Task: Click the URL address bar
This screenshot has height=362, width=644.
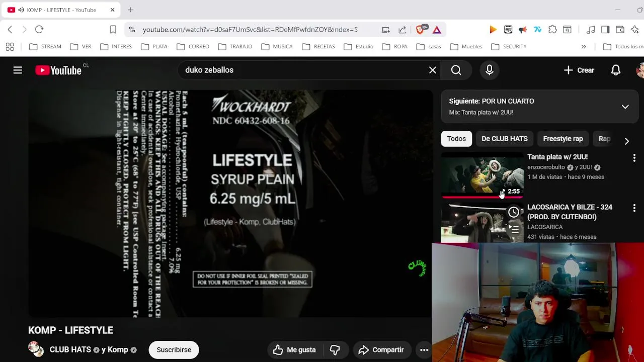Action: click(250, 30)
